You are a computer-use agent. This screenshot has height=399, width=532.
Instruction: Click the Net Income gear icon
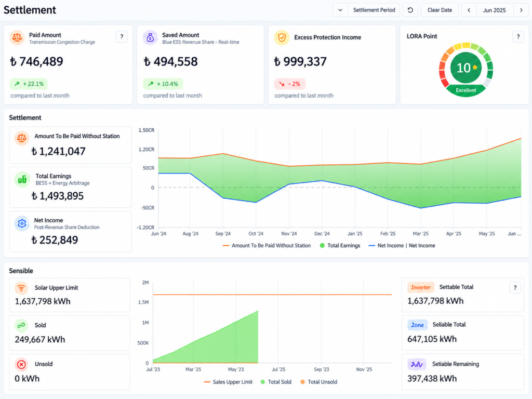[x=22, y=223]
